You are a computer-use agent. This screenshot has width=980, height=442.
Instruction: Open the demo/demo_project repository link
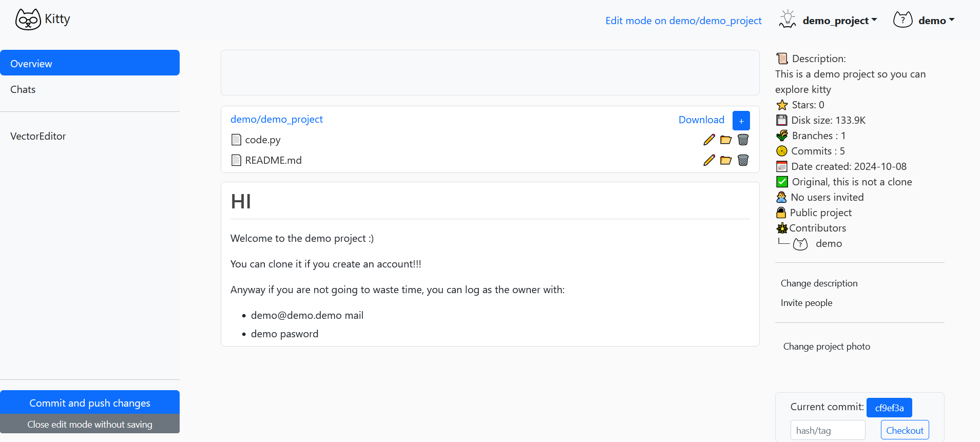pyautogui.click(x=276, y=119)
